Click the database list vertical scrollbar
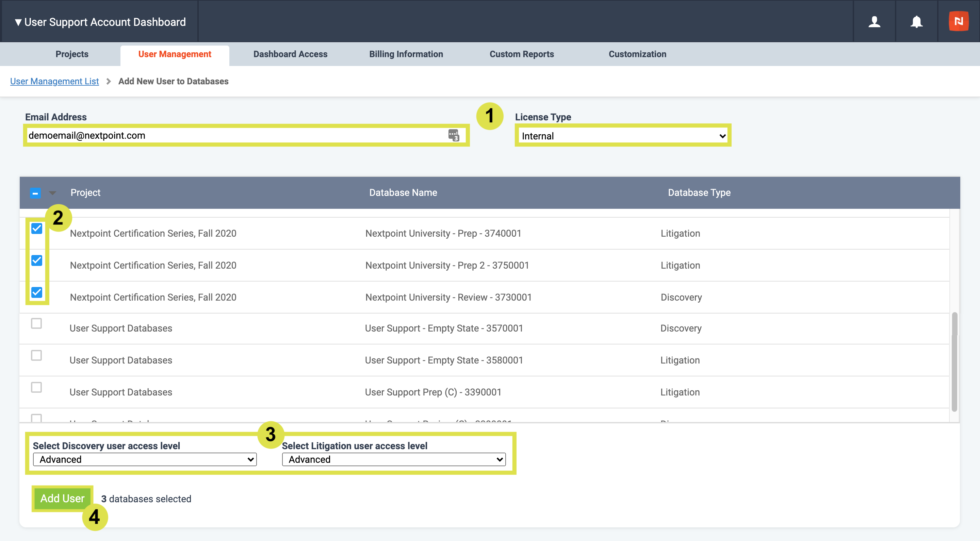The image size is (980, 541). (x=954, y=362)
